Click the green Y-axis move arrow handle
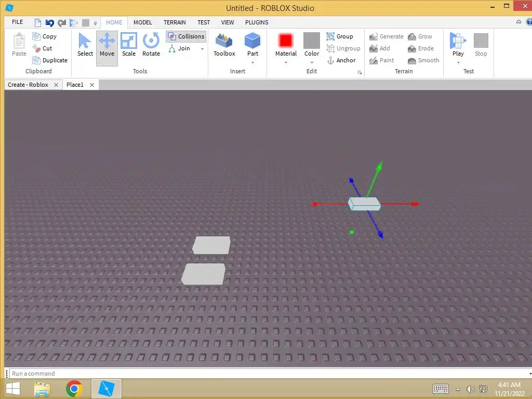The image size is (532, 399). click(x=379, y=167)
